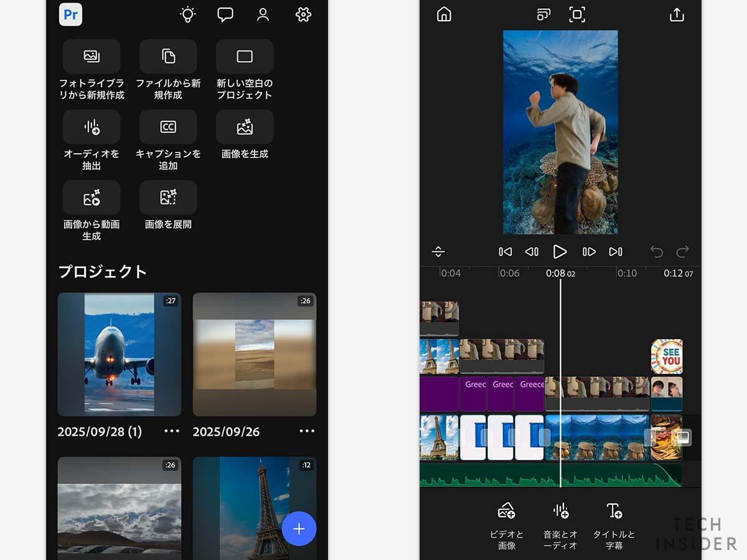Export the project using the share icon
The height and width of the screenshot is (560, 747).
(676, 14)
